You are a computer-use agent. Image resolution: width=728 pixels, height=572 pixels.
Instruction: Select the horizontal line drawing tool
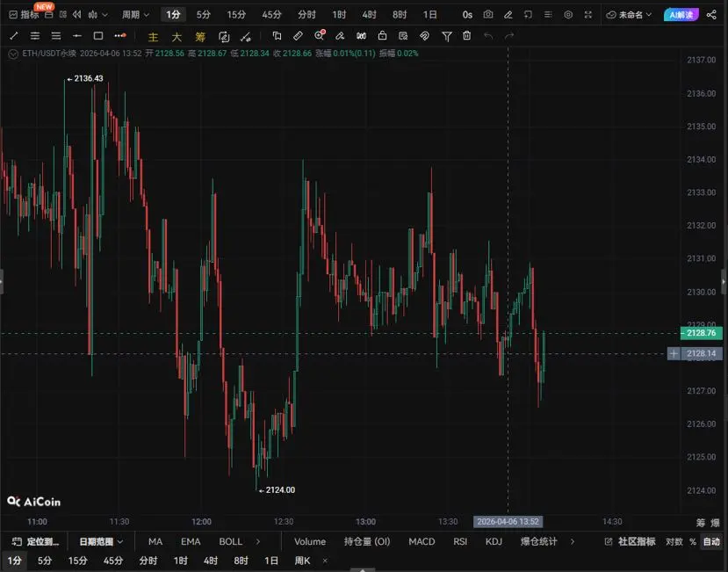[x=77, y=36]
